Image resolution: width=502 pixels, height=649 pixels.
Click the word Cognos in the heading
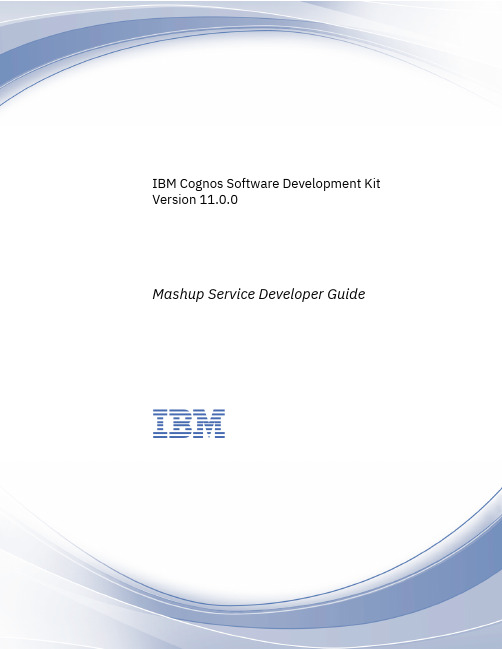coord(201,184)
